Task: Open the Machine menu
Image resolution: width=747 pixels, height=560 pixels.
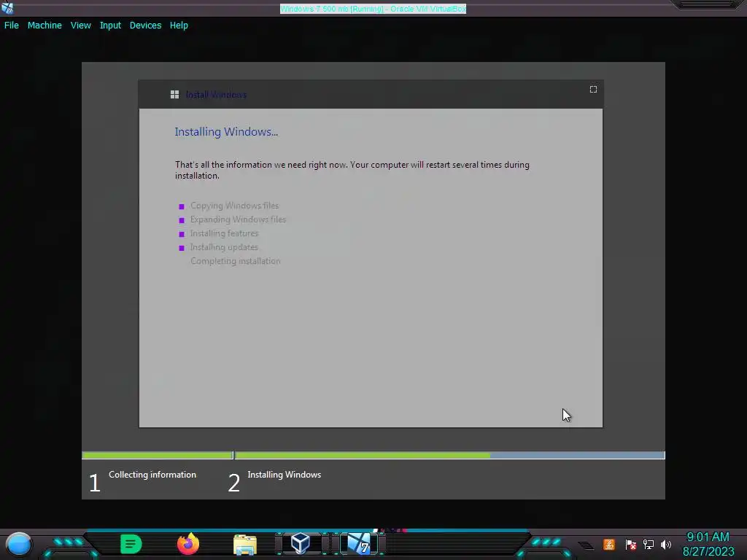Action: pos(44,26)
